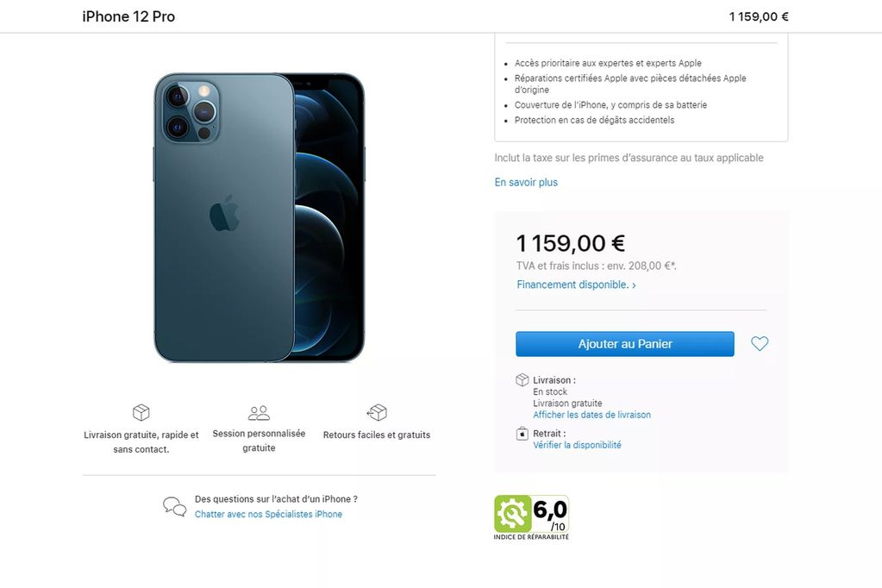This screenshot has height=588, width=882.
Task: Toggle the heart wishlist icon
Action: 760,343
